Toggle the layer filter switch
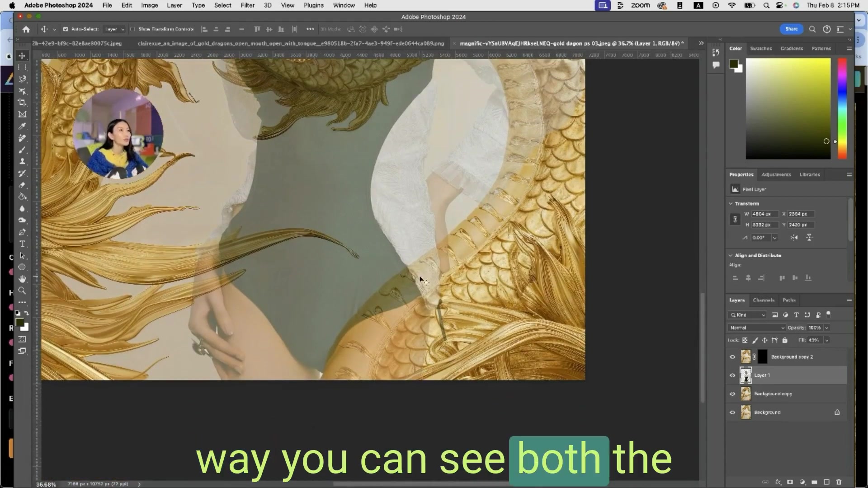 point(828,314)
